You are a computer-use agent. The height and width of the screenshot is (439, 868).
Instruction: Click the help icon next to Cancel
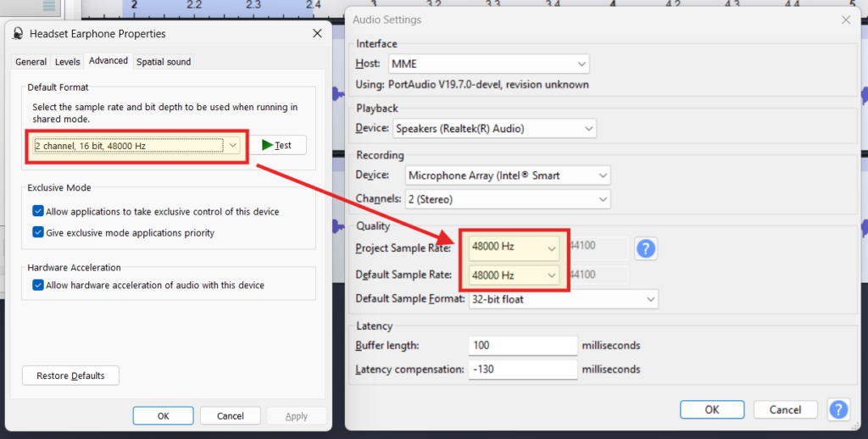[838, 409]
